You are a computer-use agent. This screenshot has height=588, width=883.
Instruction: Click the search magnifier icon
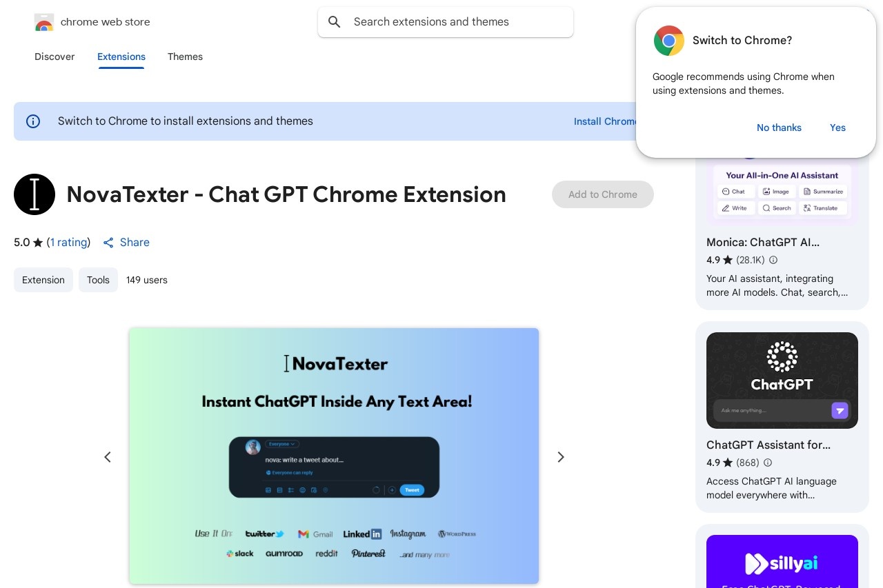click(x=335, y=22)
